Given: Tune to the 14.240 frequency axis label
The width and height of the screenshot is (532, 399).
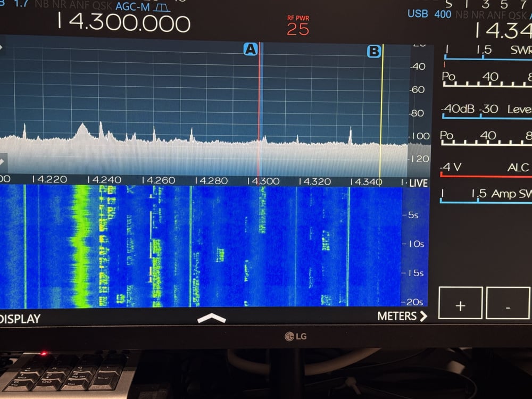Looking at the screenshot, I should pos(104,179).
